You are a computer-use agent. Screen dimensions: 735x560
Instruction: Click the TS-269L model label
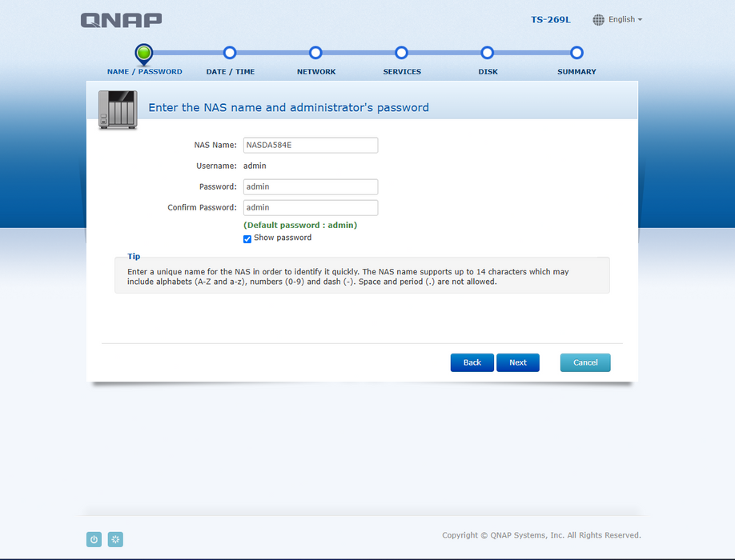click(550, 20)
